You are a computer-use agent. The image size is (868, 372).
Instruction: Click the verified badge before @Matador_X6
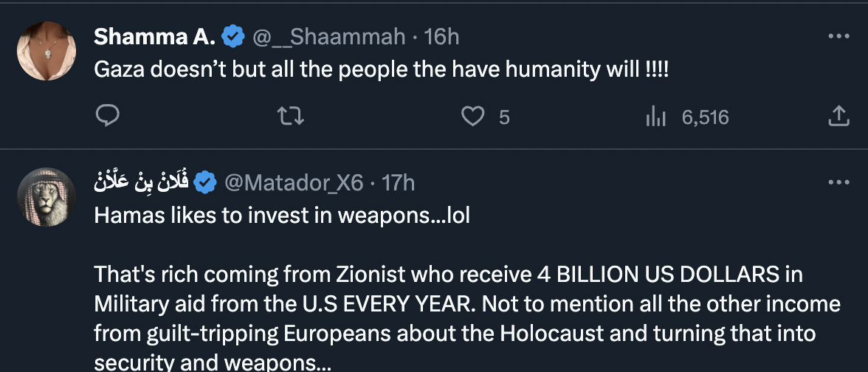coord(207,182)
